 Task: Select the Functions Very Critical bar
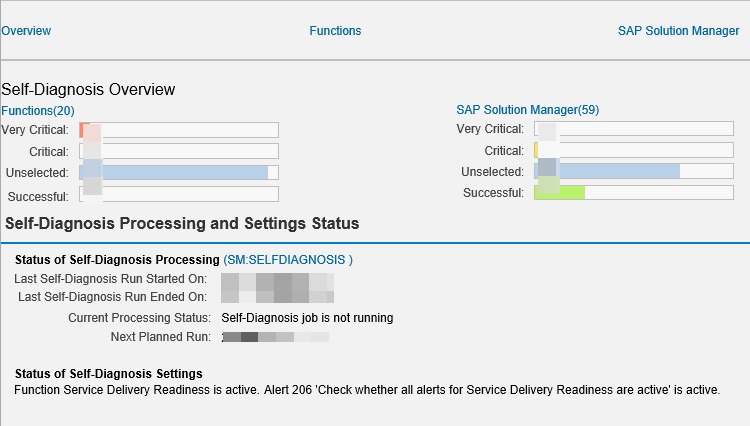[179, 130]
